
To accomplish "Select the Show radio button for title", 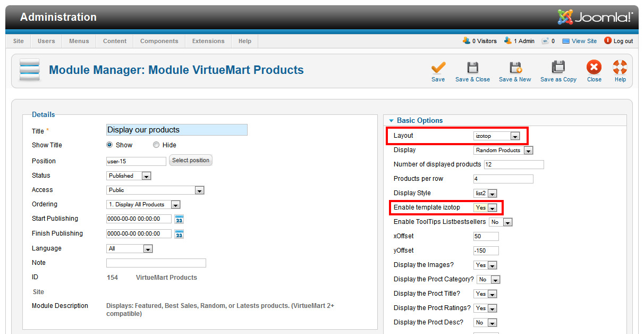I will pos(110,145).
